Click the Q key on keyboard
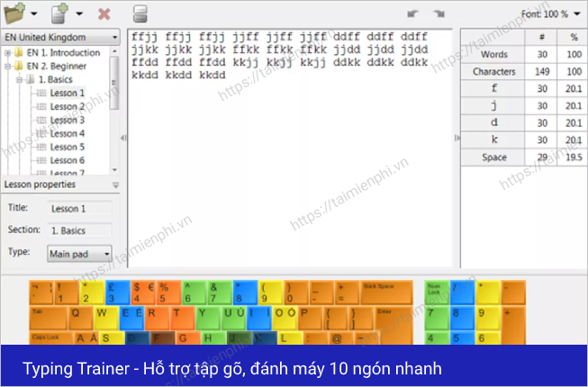588x387 pixels. pyautogui.click(x=81, y=318)
